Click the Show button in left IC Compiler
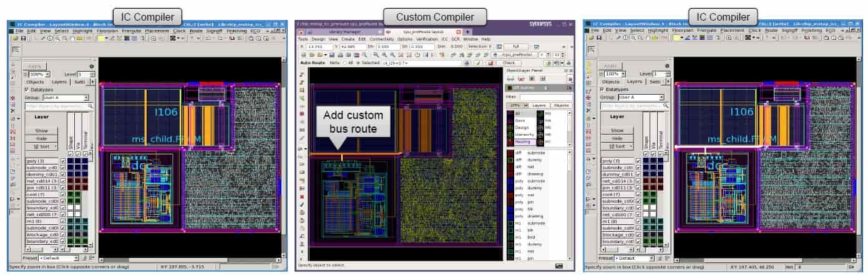The width and height of the screenshot is (868, 276). [41, 131]
